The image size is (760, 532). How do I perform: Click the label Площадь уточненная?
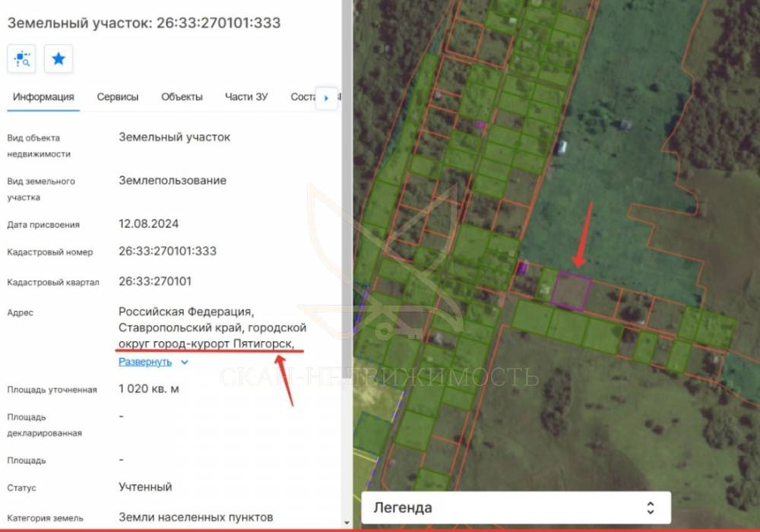pos(52,390)
